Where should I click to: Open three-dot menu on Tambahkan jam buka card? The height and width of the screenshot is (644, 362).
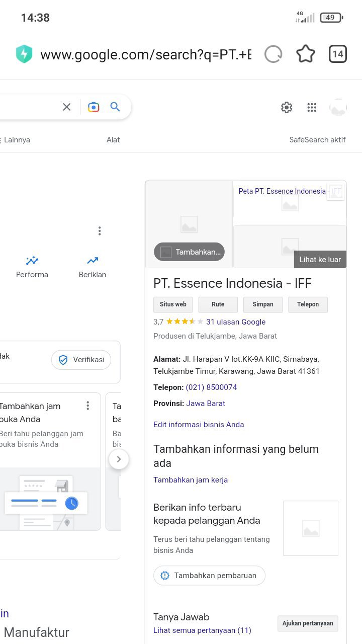tap(88, 406)
